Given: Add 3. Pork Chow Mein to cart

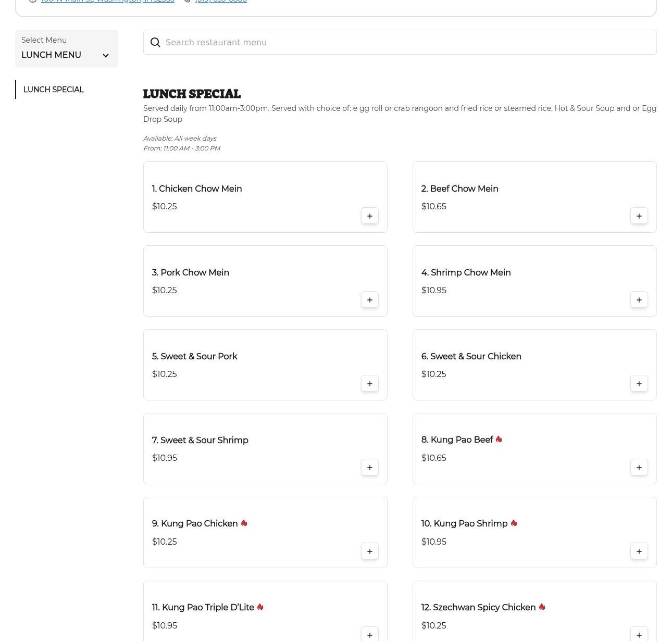Looking at the screenshot, I should point(370,300).
